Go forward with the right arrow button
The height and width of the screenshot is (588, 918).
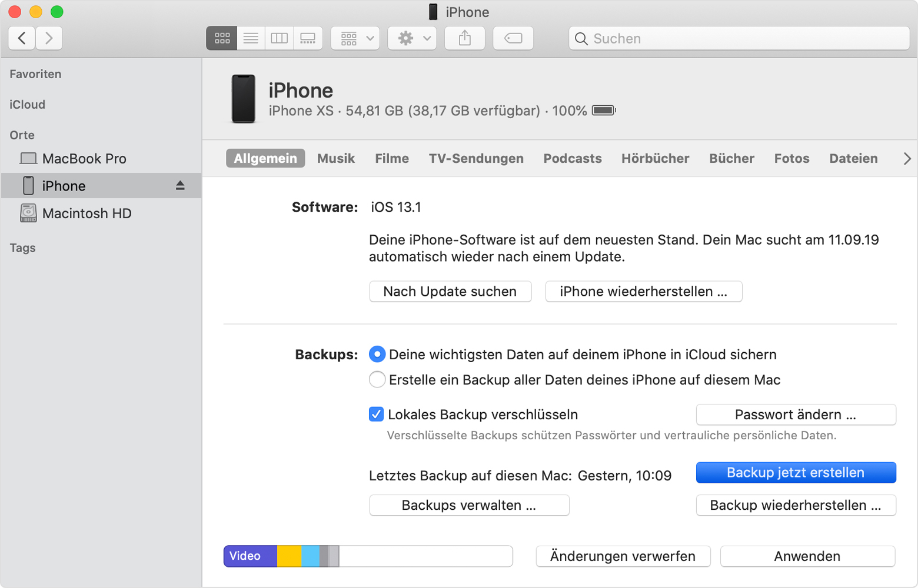(x=49, y=38)
